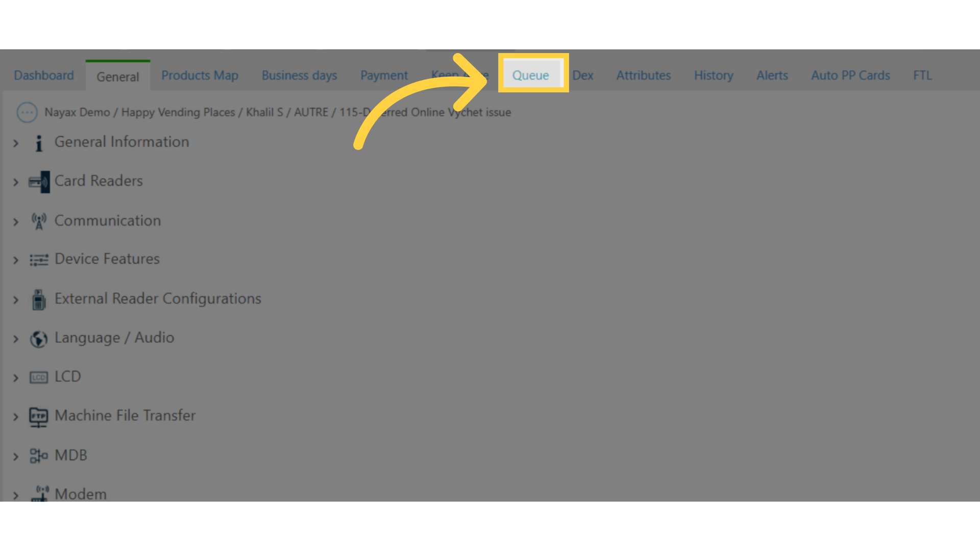Viewport: 980px width, 551px height.
Task: Click the Nayax Demo breadcrumb link
Action: pos(76,112)
